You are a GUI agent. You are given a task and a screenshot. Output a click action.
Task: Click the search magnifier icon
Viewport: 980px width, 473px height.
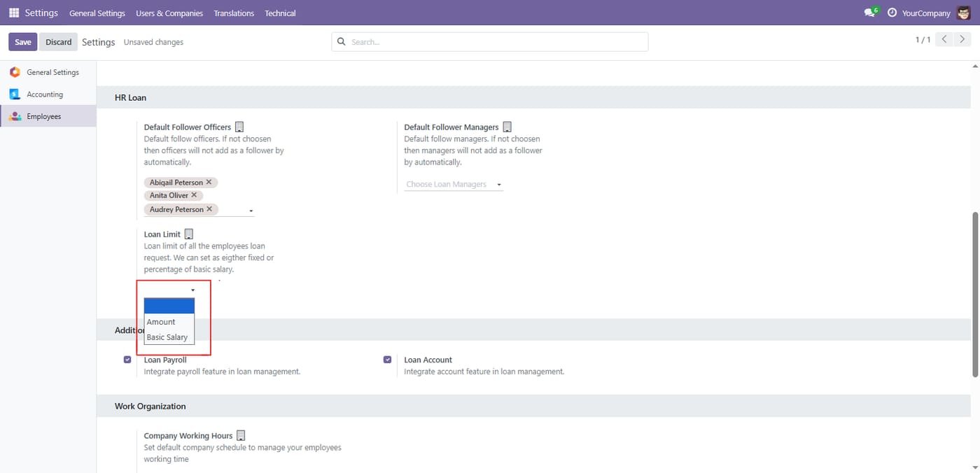click(x=342, y=42)
